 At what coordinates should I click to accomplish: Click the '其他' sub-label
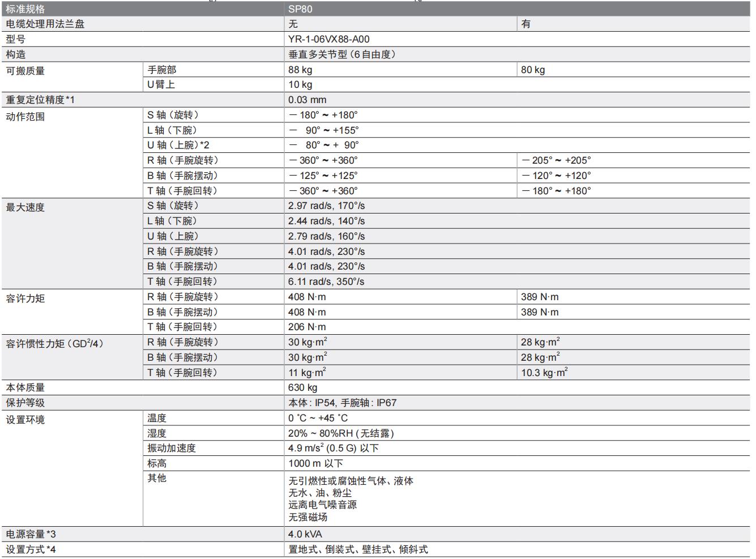coord(157,478)
